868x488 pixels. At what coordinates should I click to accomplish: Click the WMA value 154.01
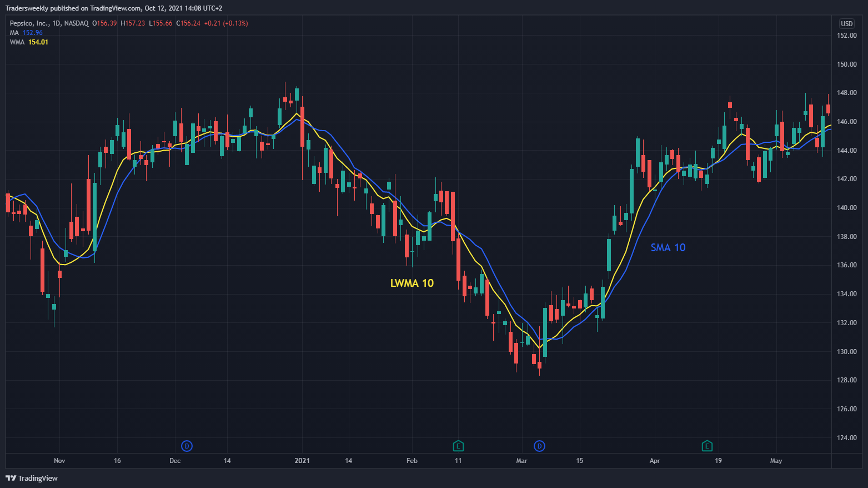point(38,42)
